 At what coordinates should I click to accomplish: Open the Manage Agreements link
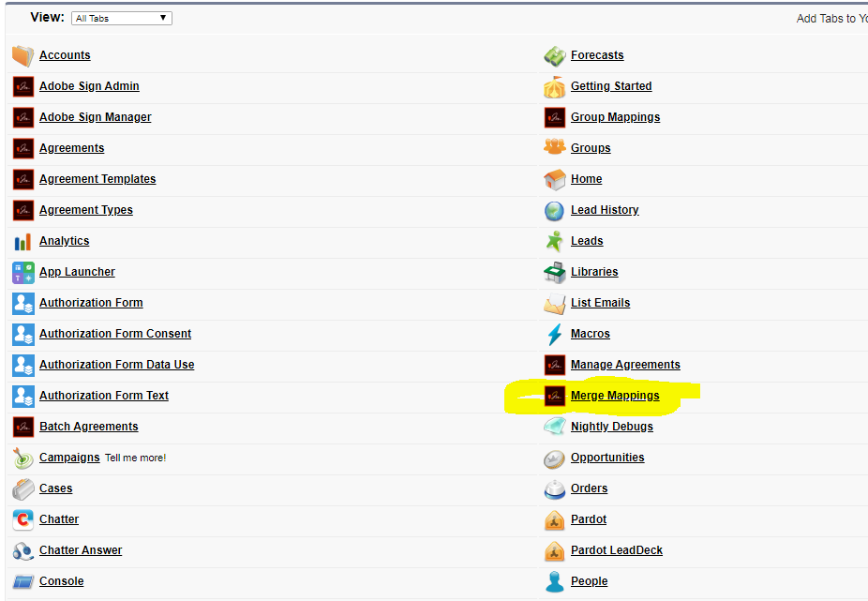tap(625, 365)
